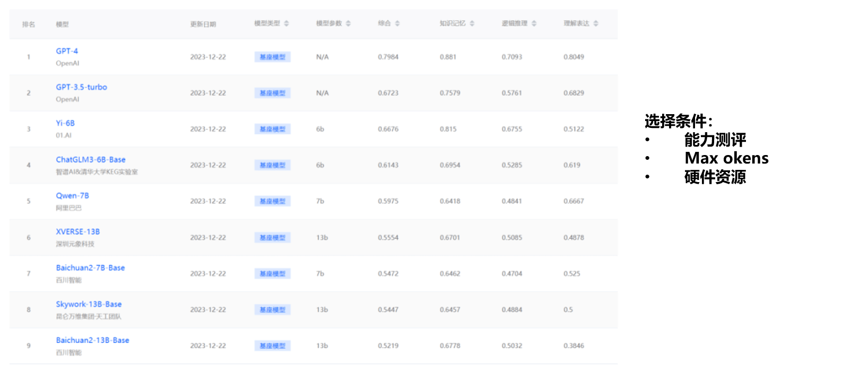Open the Skywork-13B-Base model link
868x369 pixels.
click(89, 304)
